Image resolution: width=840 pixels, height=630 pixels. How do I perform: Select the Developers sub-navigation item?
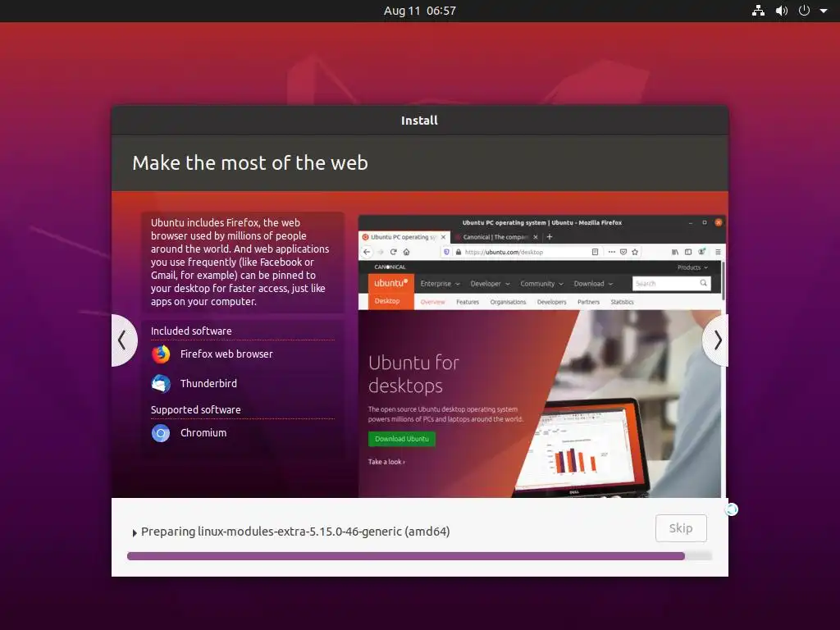[551, 302]
